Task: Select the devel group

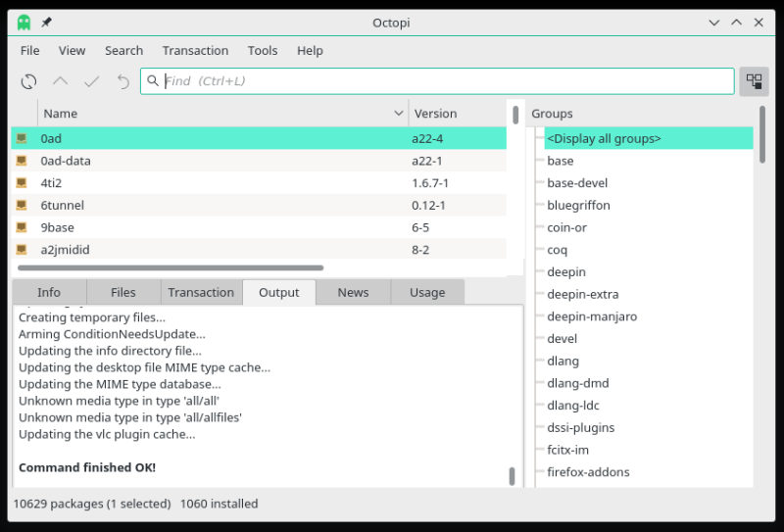Action: pyautogui.click(x=562, y=338)
